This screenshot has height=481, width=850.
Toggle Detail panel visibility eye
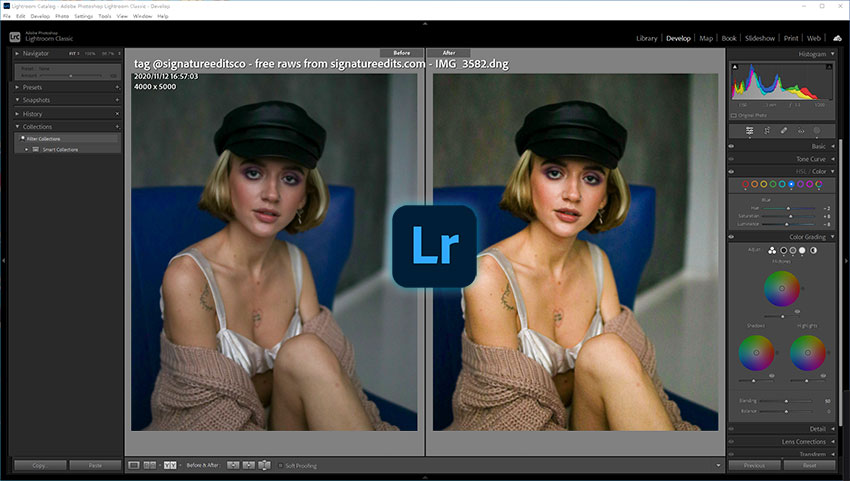pos(731,429)
